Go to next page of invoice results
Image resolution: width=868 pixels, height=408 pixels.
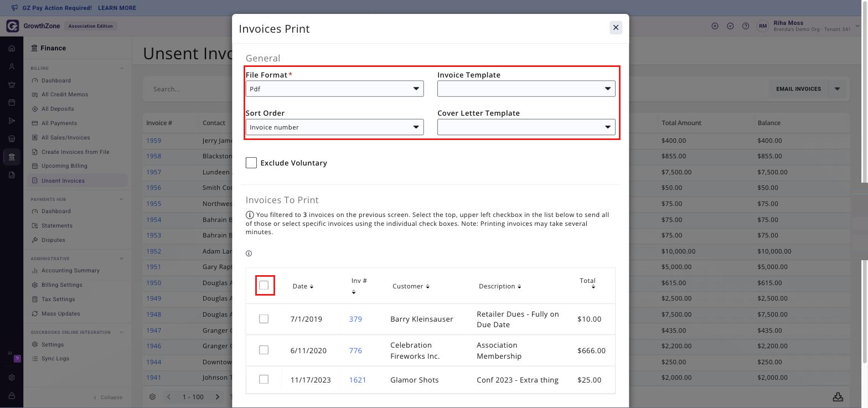[218, 397]
